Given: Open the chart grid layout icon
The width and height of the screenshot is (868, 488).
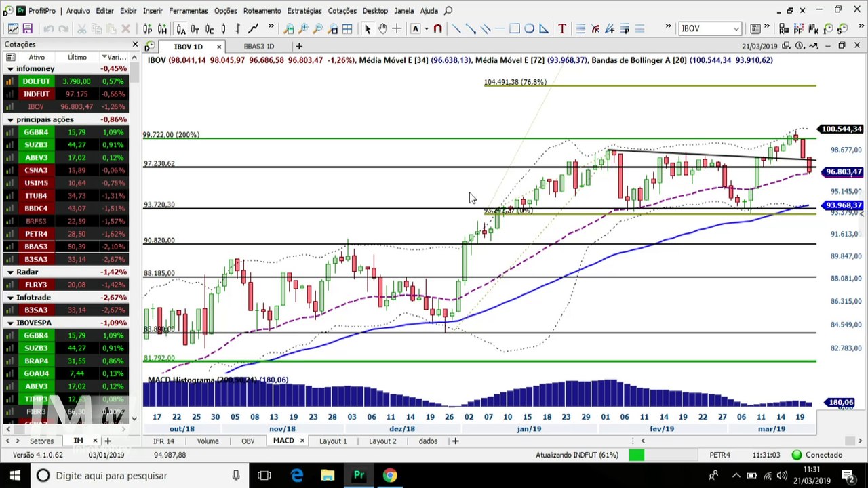Looking at the screenshot, I should 347,28.
